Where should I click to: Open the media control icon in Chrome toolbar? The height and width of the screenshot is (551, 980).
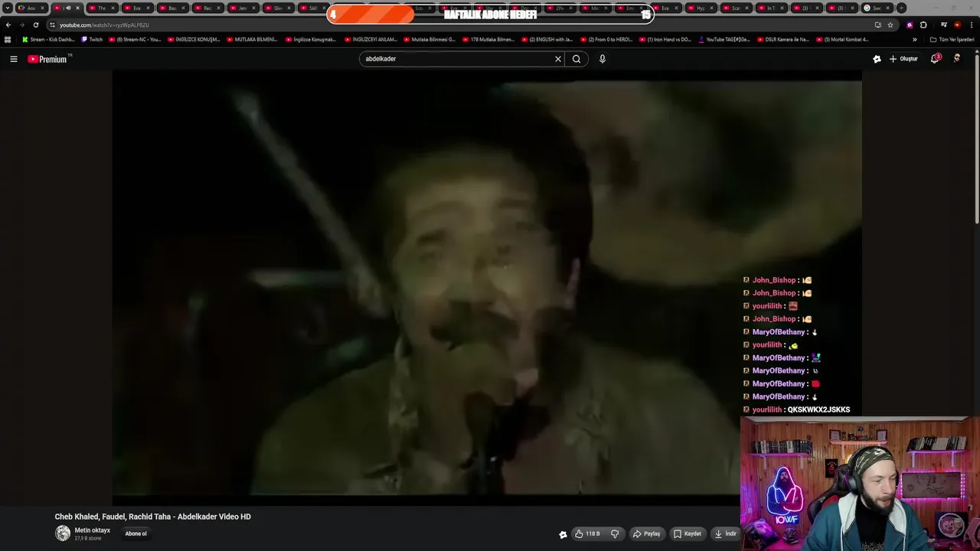pos(944,24)
